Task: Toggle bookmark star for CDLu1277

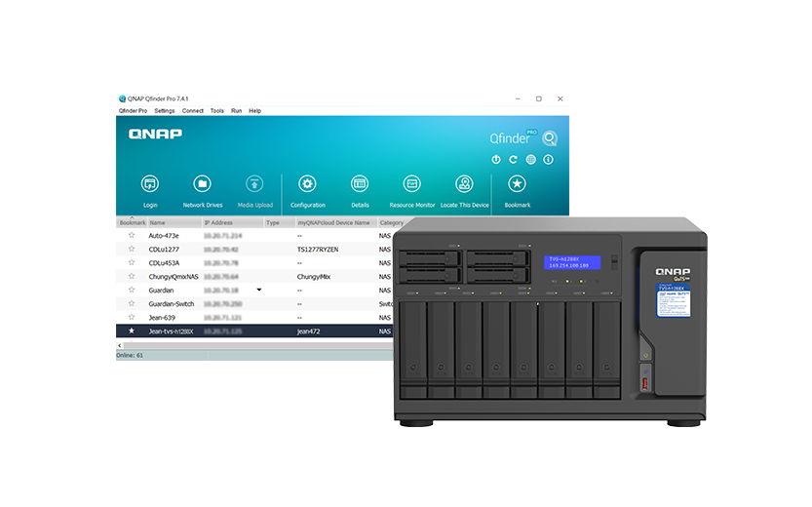Action: pyautogui.click(x=132, y=250)
